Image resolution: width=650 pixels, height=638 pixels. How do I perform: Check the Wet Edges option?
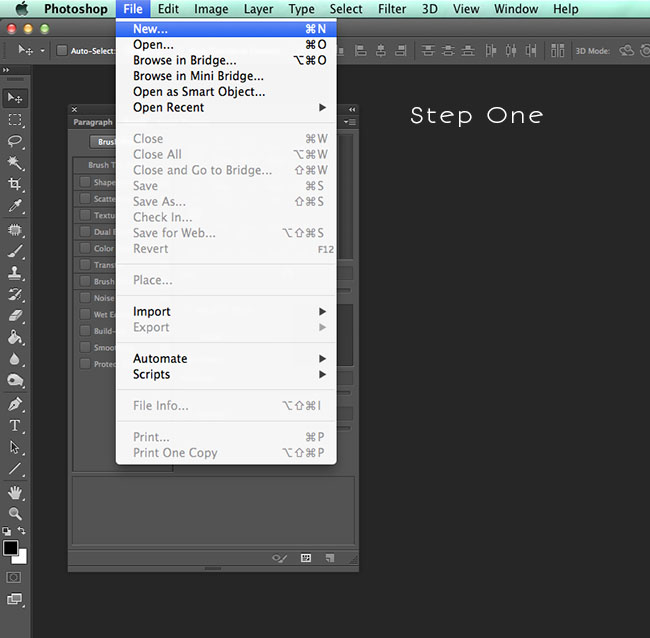coord(85,315)
